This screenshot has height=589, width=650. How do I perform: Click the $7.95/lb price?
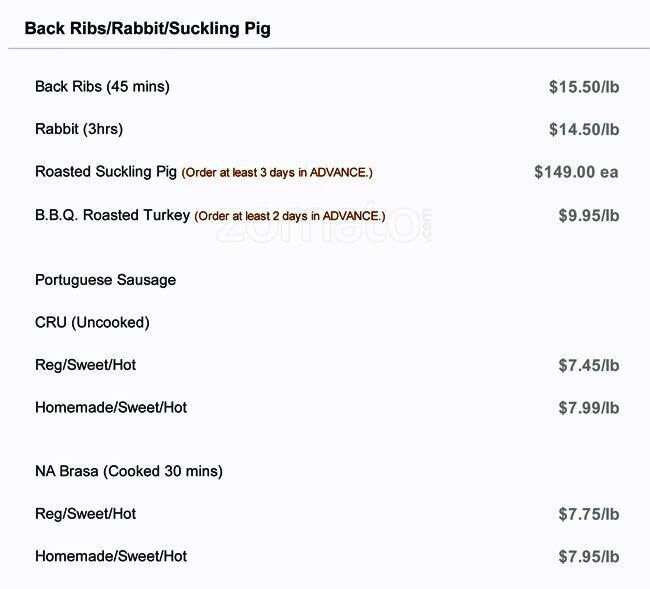pyautogui.click(x=588, y=556)
